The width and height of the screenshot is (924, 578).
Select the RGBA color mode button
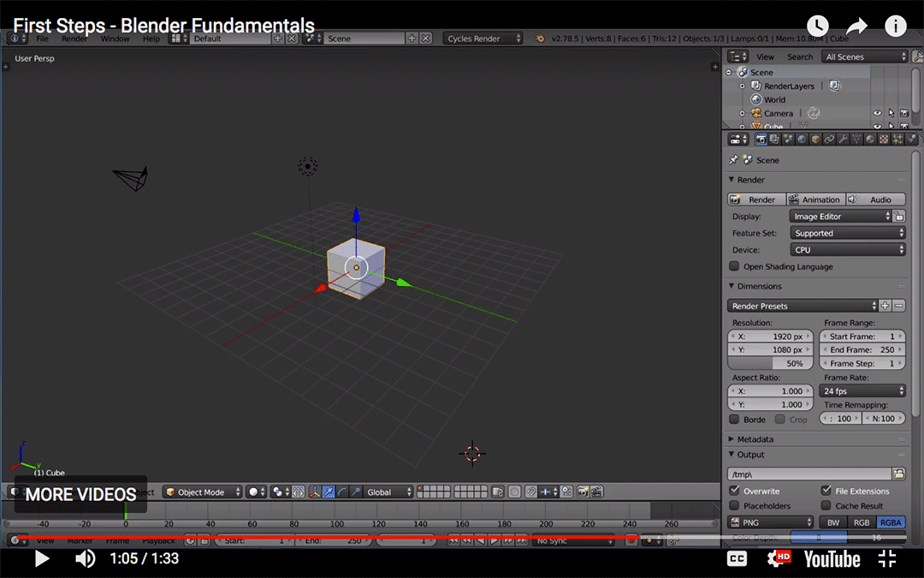[891, 522]
